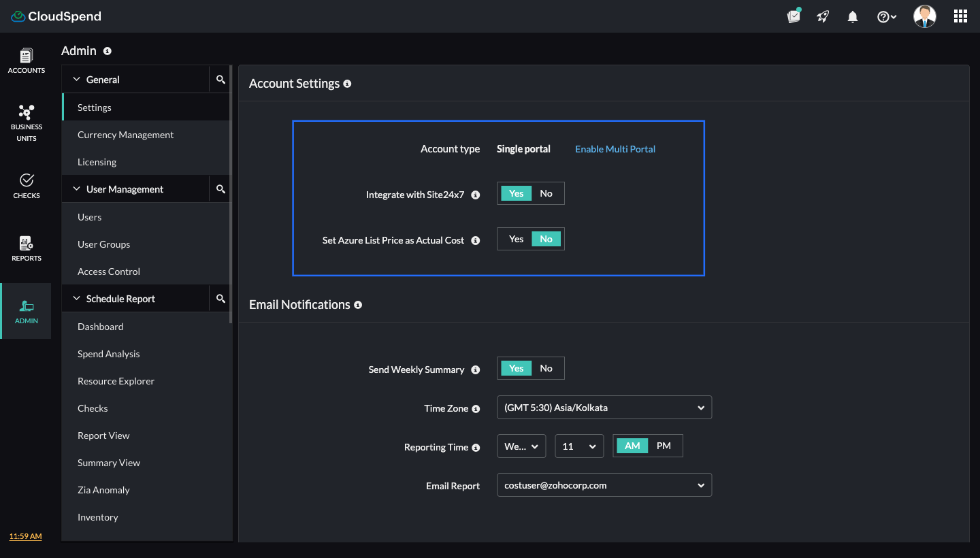Open the apps grid launcher icon

[x=960, y=17]
